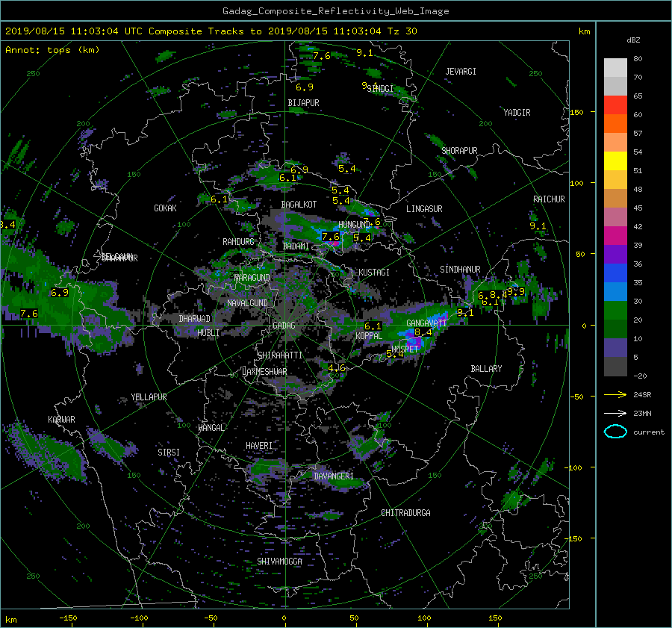
Task: Click the 7.6 storm top above BADAMI
Action: click(331, 237)
